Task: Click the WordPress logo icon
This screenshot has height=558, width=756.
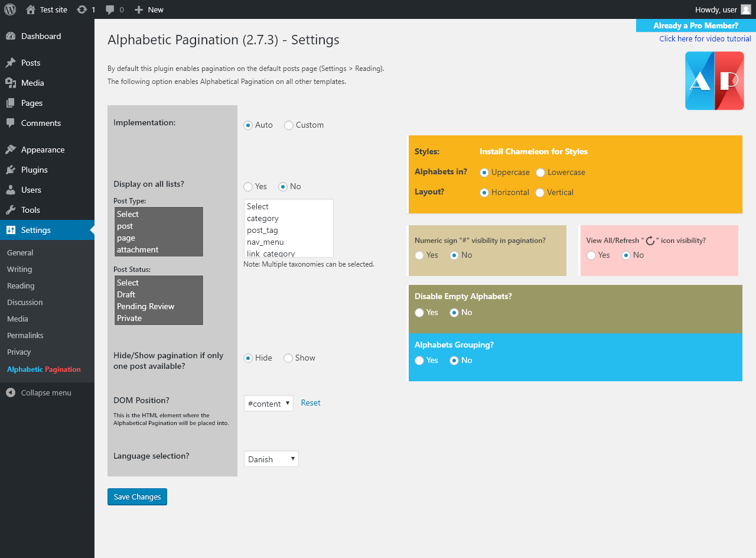Action: (x=10, y=9)
